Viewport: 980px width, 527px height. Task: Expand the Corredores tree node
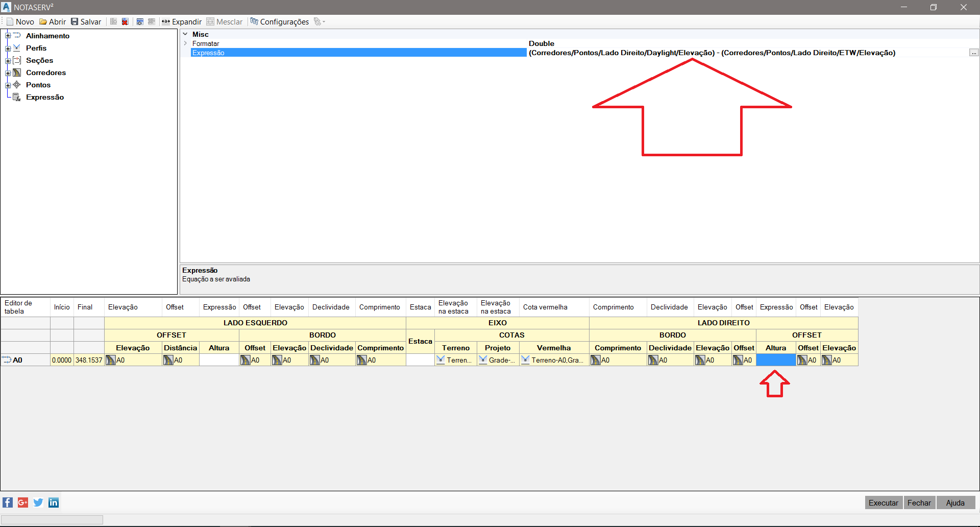(x=8, y=73)
